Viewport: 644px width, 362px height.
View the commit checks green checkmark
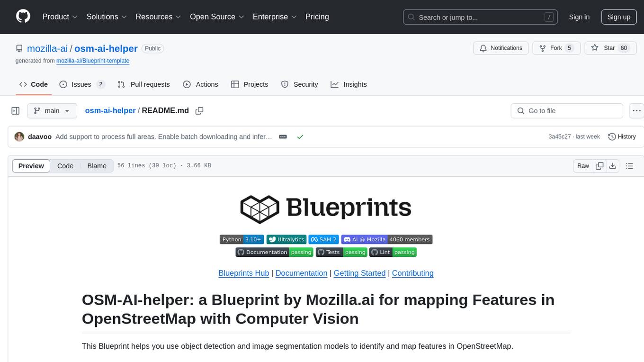(x=300, y=136)
